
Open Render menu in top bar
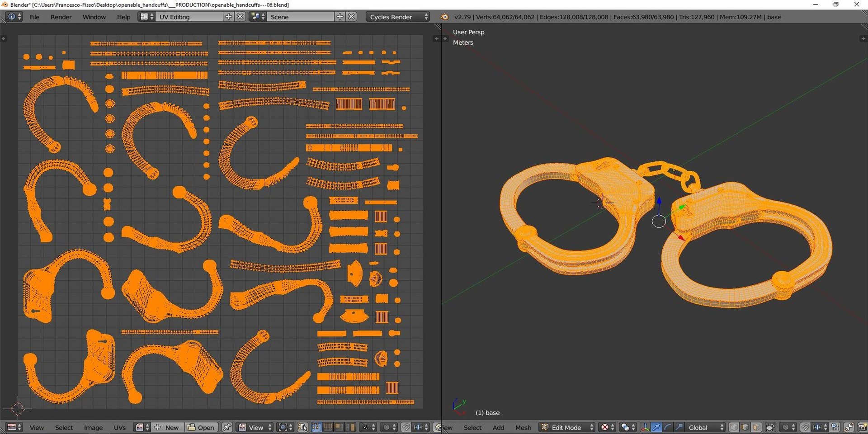(61, 17)
